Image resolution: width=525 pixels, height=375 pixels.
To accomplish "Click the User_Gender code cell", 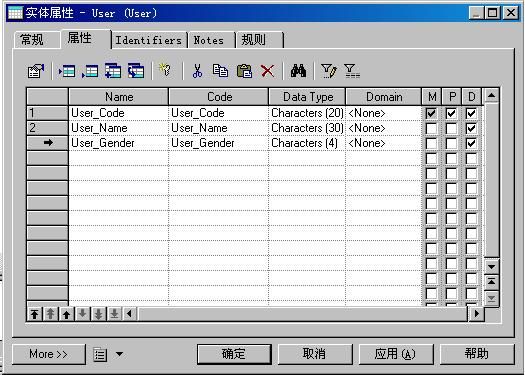I will tap(219, 143).
